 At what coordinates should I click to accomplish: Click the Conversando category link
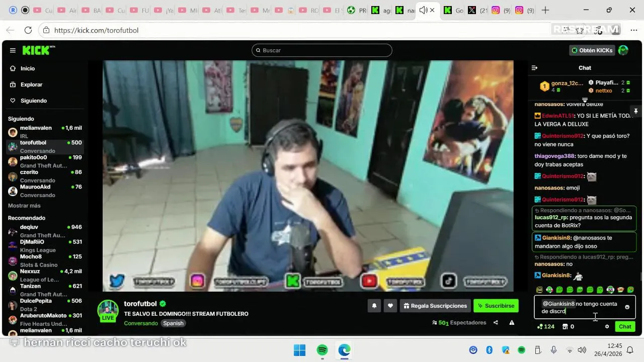pos(141,323)
